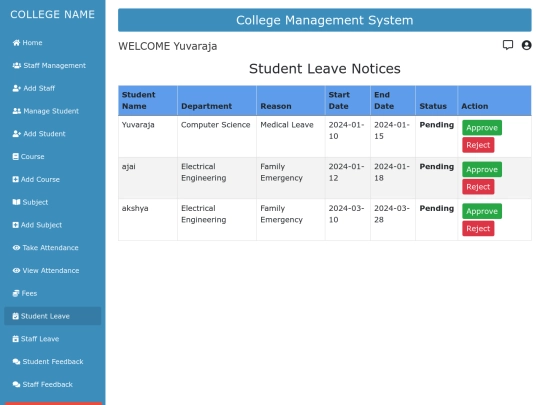
Task: Open Add Subject menu label
Action: pyautogui.click(x=41, y=225)
